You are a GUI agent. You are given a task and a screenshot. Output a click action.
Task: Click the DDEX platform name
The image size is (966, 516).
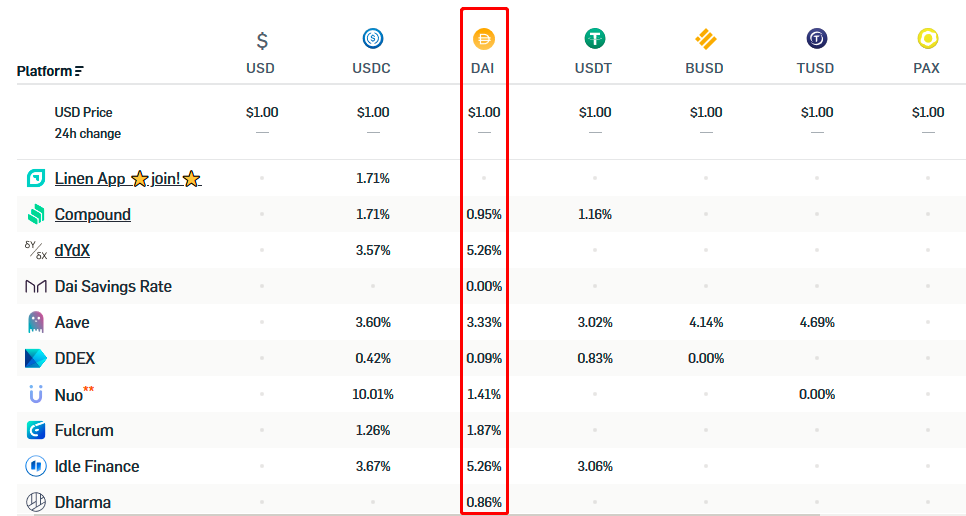click(x=75, y=358)
